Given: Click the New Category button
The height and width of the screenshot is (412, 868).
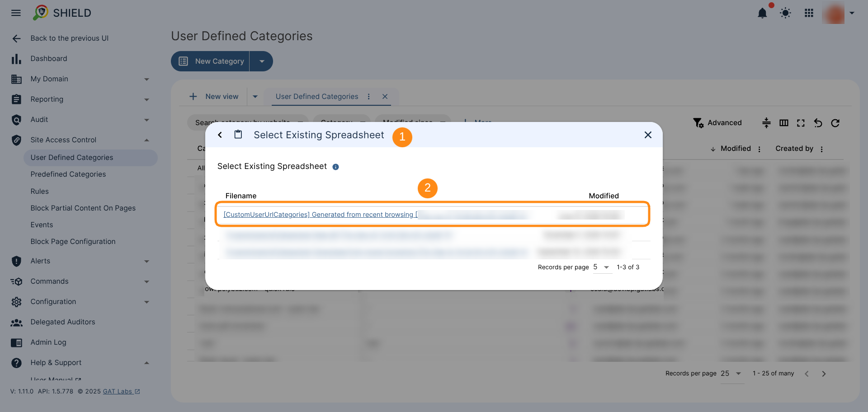Looking at the screenshot, I should coord(210,61).
